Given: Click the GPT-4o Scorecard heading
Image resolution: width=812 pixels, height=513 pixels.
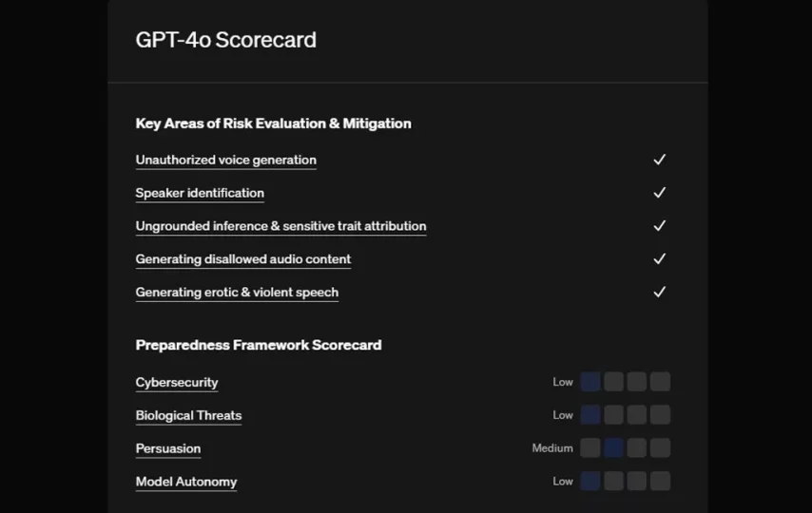Looking at the screenshot, I should [226, 40].
